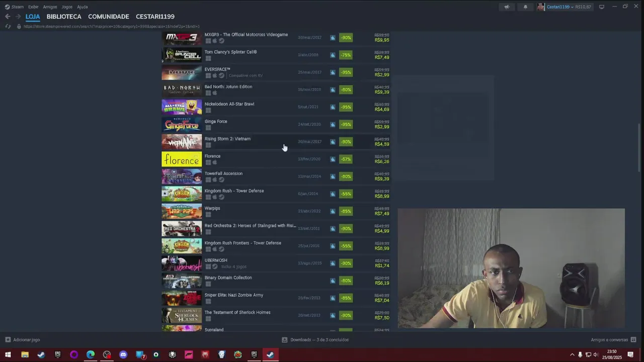Click the Warpips title text
644x362 pixels.
(x=212, y=208)
